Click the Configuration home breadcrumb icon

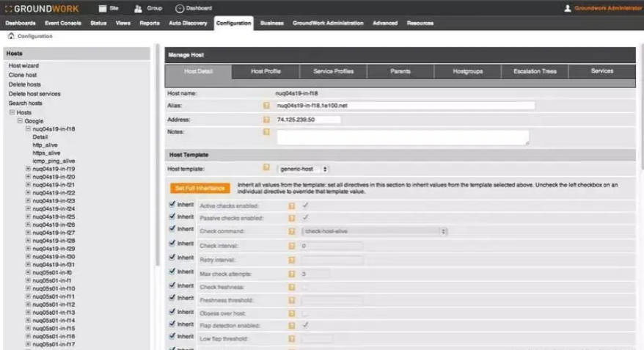click(11, 36)
